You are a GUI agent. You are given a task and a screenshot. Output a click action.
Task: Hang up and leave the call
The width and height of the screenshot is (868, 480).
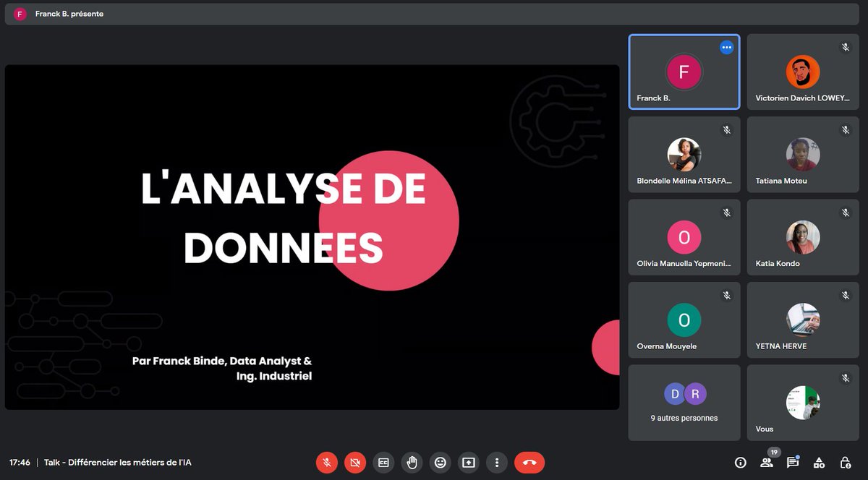pos(529,463)
